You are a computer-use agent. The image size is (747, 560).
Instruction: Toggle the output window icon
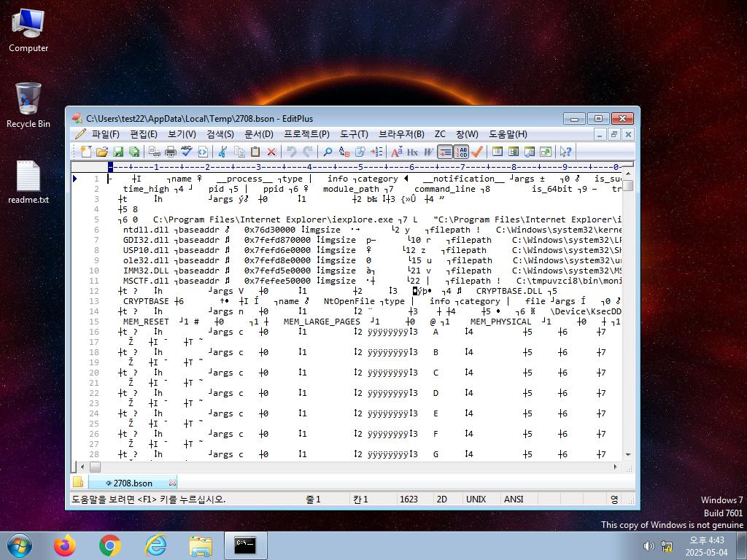(x=530, y=152)
